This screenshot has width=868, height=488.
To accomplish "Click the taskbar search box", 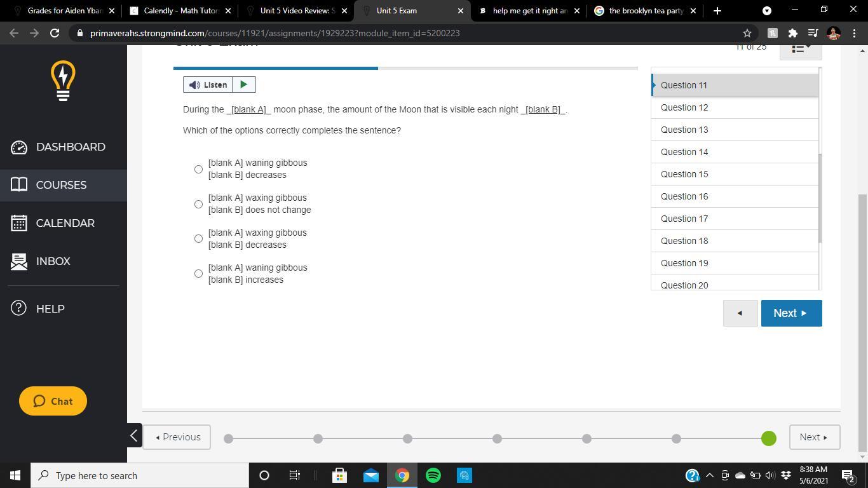I will click(x=140, y=475).
